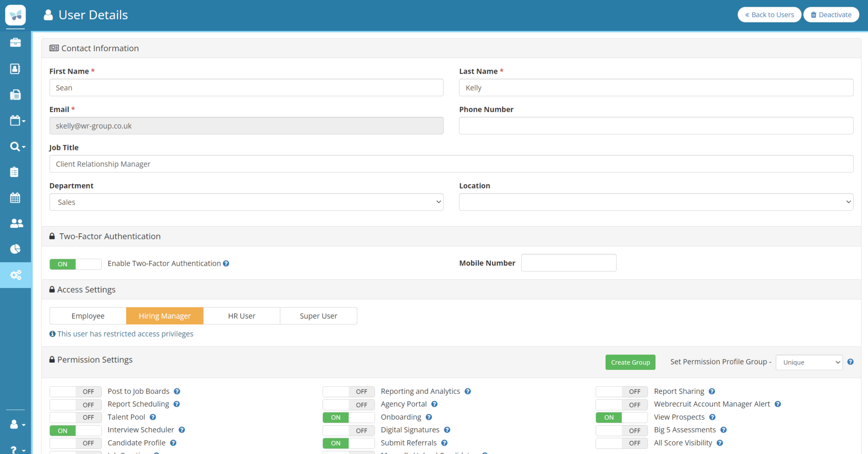Disable the Two-Factor Authentication toggle

click(x=75, y=264)
